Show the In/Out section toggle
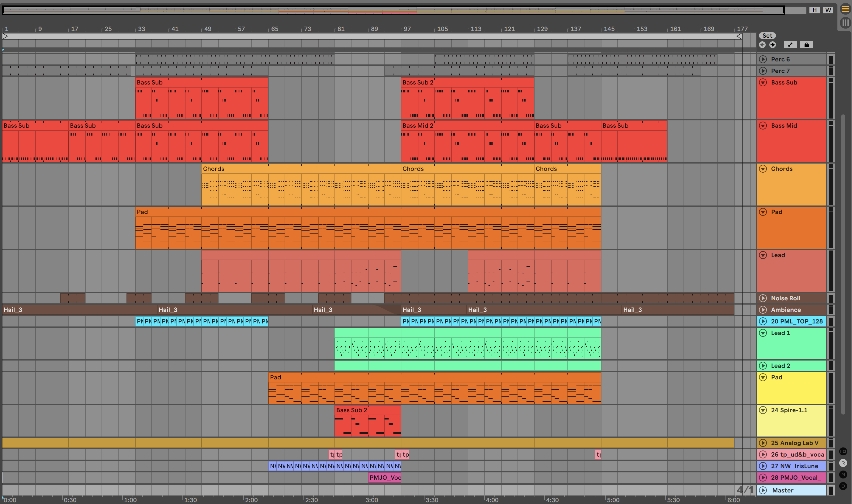852x504 pixels. pyautogui.click(x=843, y=451)
